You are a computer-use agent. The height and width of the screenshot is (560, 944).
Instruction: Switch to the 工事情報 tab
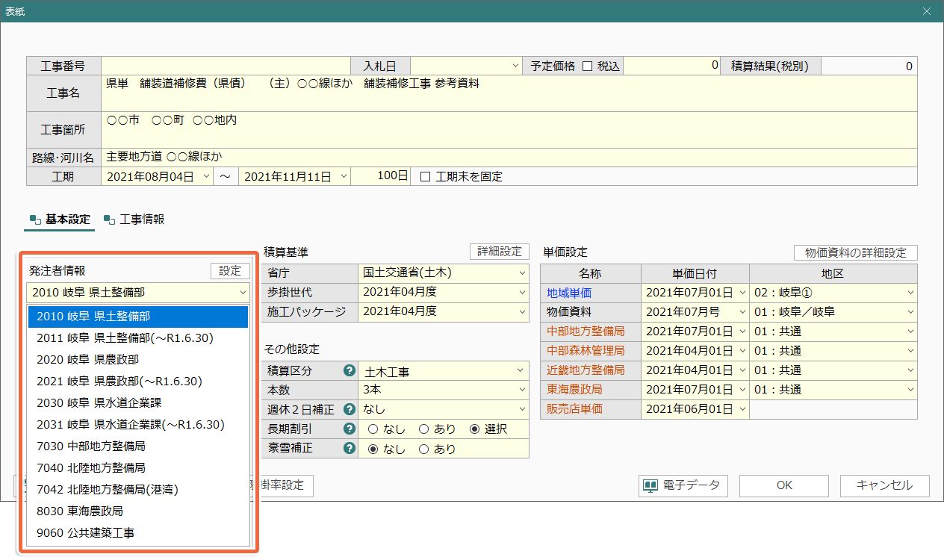pyautogui.click(x=134, y=220)
